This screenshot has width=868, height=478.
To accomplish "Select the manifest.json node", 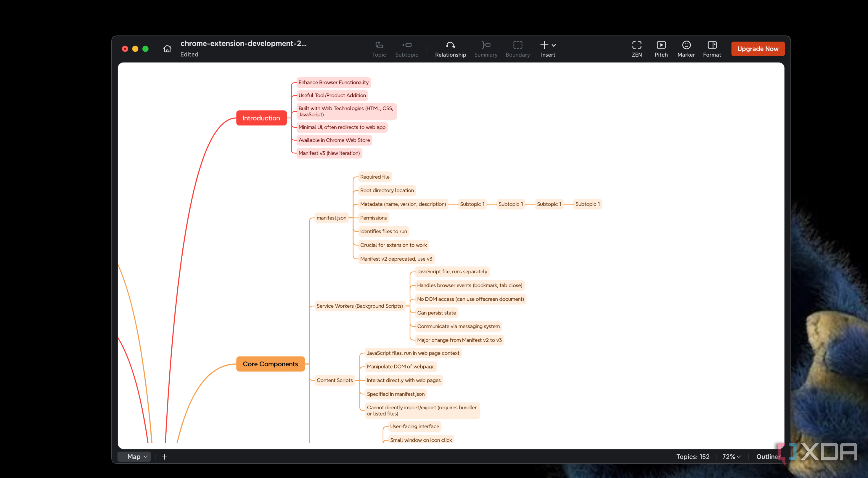I will click(331, 218).
